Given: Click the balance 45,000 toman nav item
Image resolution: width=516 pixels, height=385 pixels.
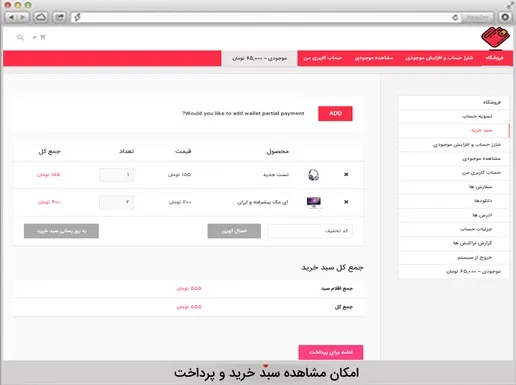Looking at the screenshot, I should coord(259,58).
